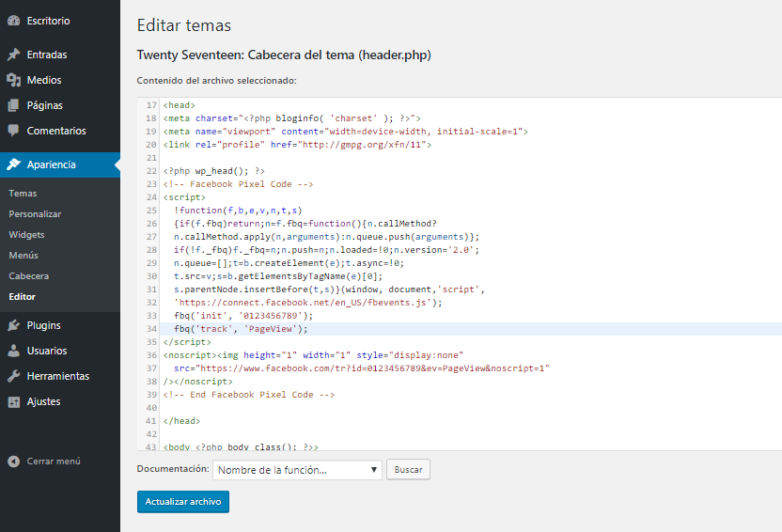The image size is (782, 532).
Task: Click line number 34 in gutter
Action: point(151,329)
